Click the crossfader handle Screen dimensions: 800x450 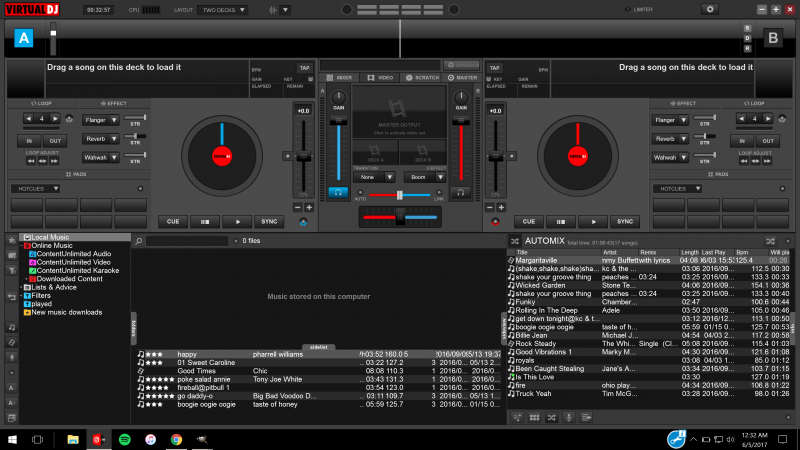pyautogui.click(x=400, y=217)
